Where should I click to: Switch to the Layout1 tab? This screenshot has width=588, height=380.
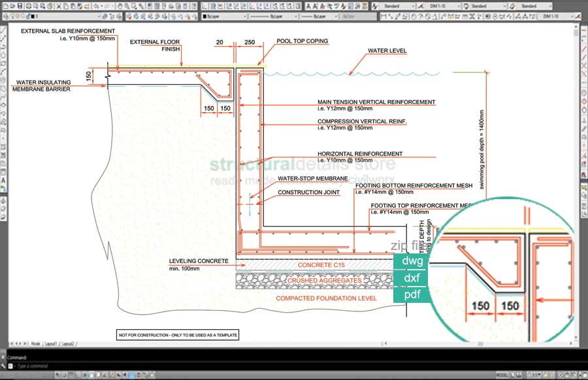pyautogui.click(x=50, y=344)
